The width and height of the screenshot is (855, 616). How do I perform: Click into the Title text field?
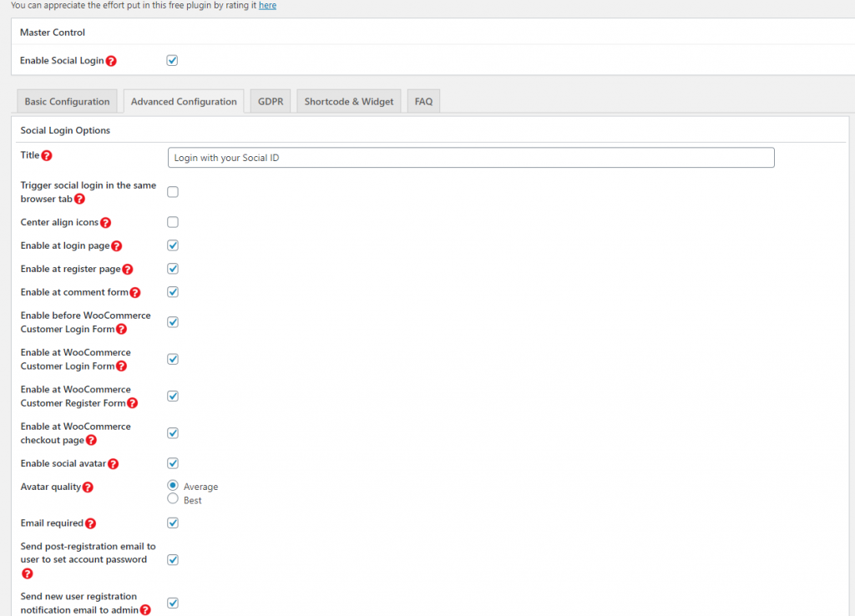click(x=471, y=158)
